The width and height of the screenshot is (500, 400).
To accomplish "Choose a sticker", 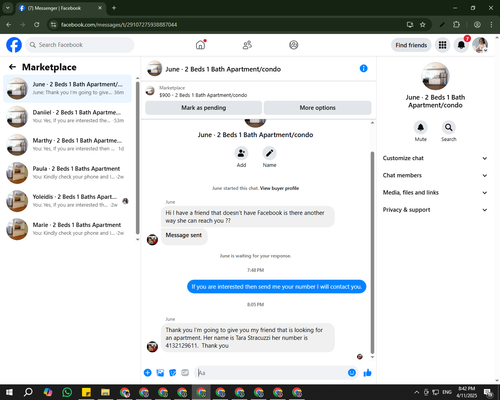I will (173, 373).
